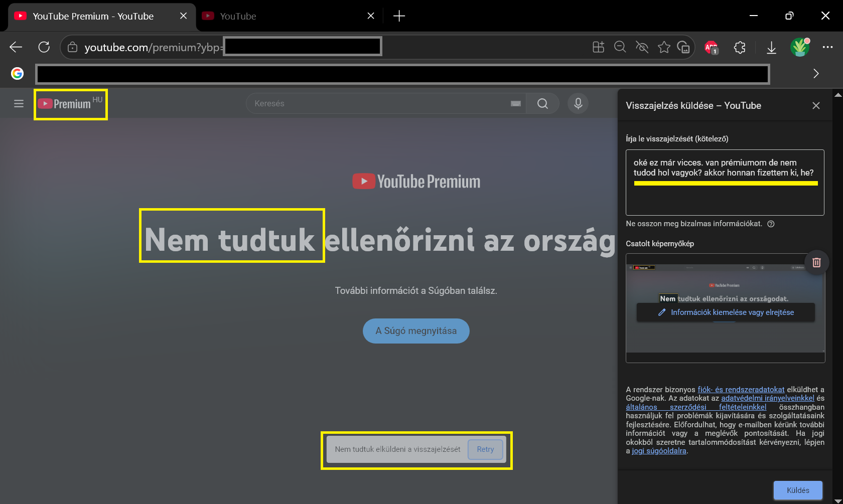The image size is (843, 504).
Task: Click the search magnifier button
Action: point(542,103)
